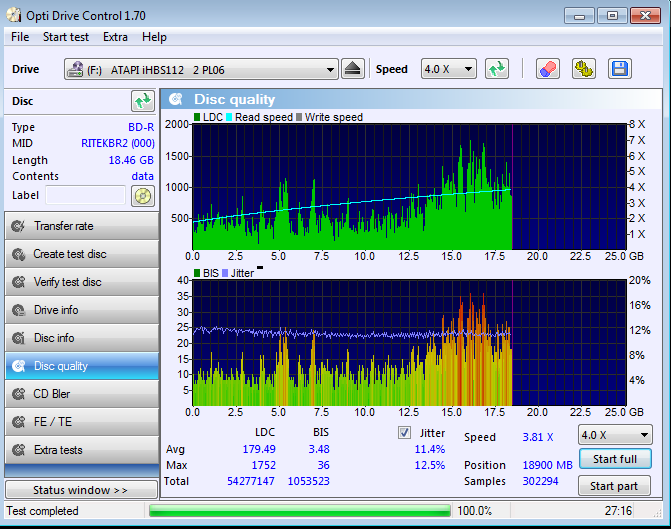Click the Contents value data
Screen dimensions: 672x529
(143, 176)
